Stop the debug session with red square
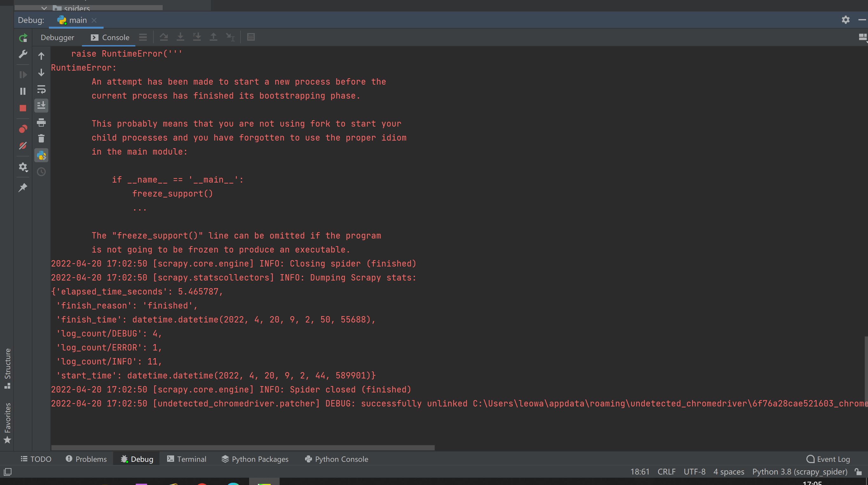The image size is (868, 485). [23, 108]
